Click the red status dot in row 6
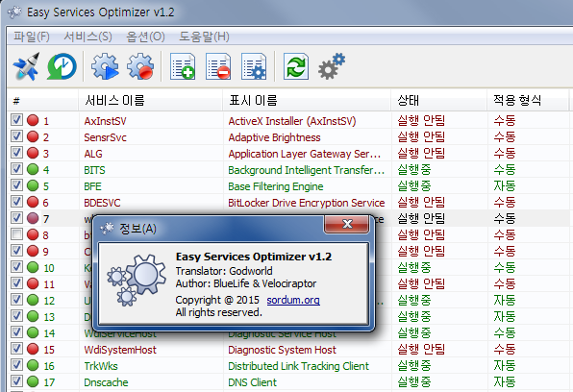 [x=33, y=202]
